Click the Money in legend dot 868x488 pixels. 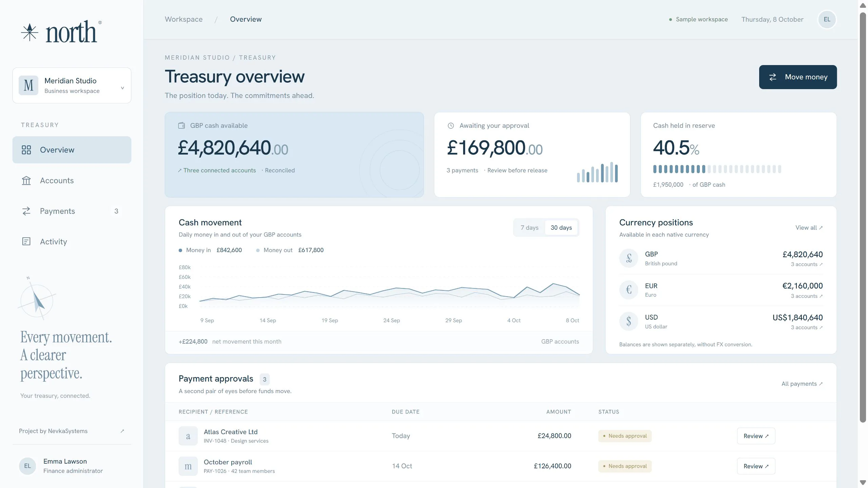click(x=180, y=250)
